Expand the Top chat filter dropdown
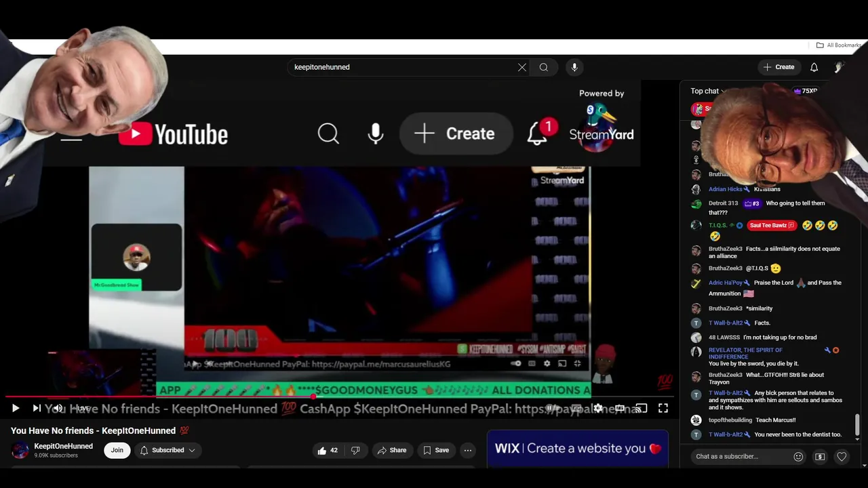The width and height of the screenshot is (868, 488). click(x=708, y=91)
